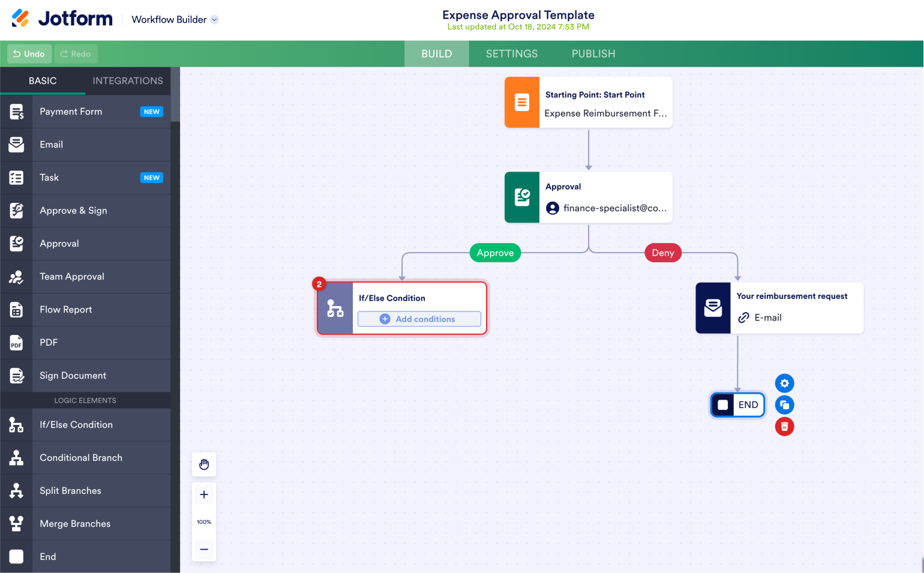Click the Payment Form icon in sidebar

tap(16, 112)
